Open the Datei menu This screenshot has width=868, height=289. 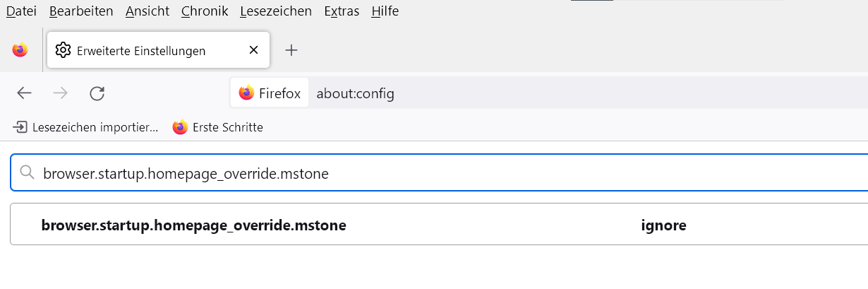pyautogui.click(x=21, y=11)
